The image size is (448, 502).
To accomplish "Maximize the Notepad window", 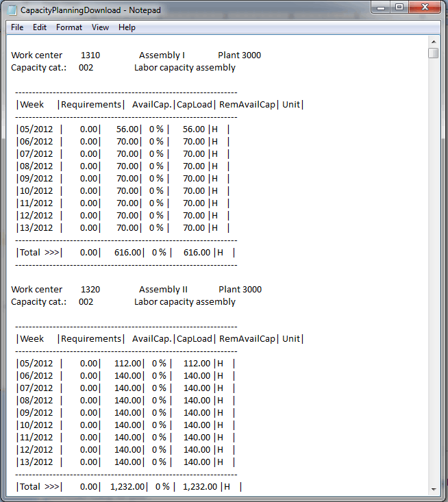I will [399, 8].
